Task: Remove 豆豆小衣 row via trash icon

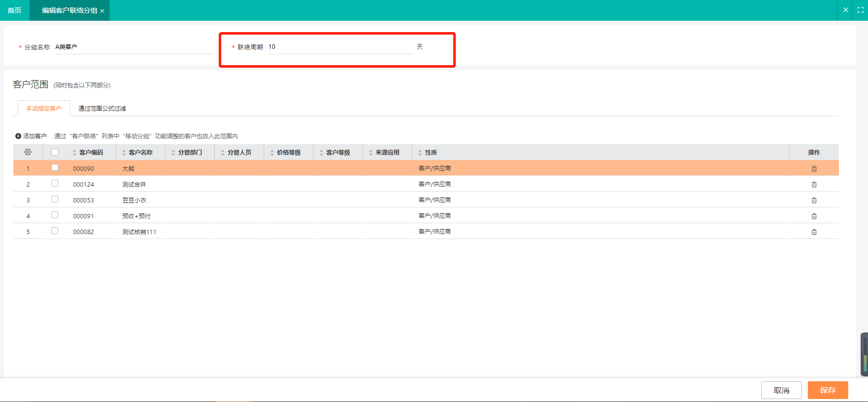Action: pos(814,201)
